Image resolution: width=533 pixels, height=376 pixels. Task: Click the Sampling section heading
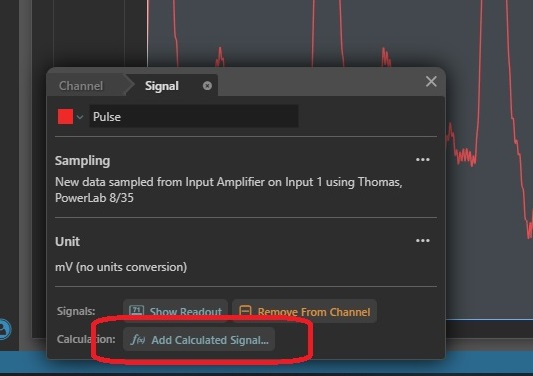(83, 160)
